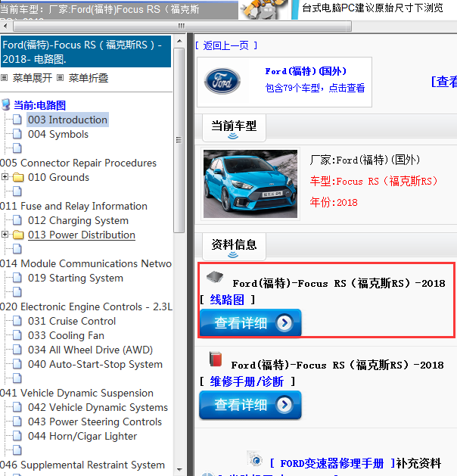Click 包含79个车型，点击查看 link
Viewport: 457px width, 476px height.
315,88
